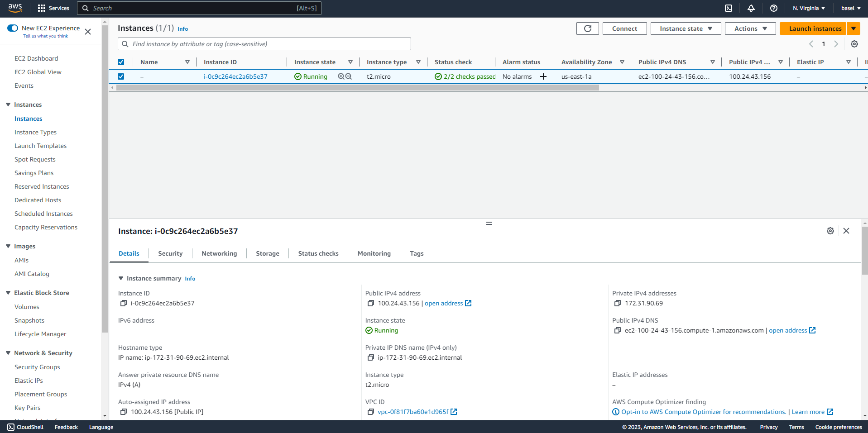The image size is (868, 433).
Task: Open CloudShell from the status bar
Action: pos(25,427)
